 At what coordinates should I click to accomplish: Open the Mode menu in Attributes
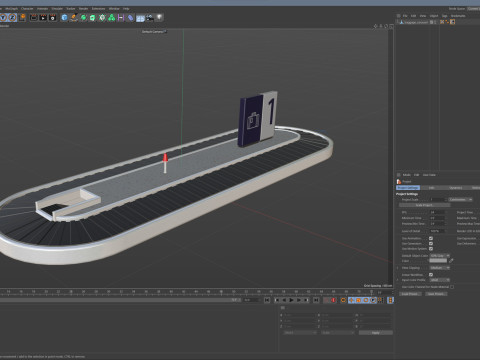coord(407,175)
